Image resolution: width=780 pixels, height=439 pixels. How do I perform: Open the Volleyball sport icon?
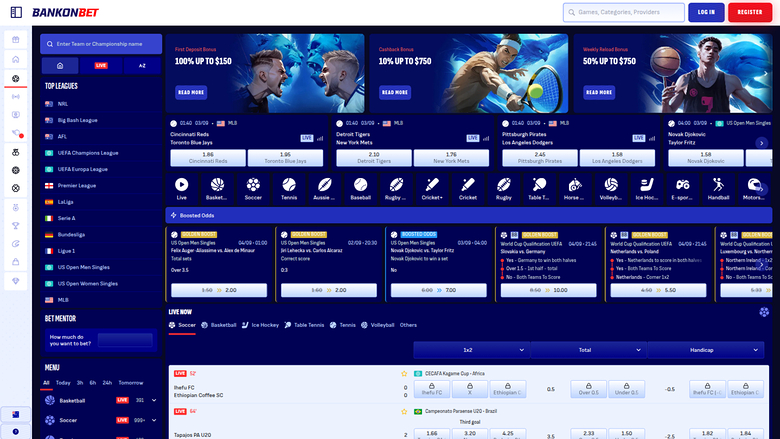[x=611, y=189]
